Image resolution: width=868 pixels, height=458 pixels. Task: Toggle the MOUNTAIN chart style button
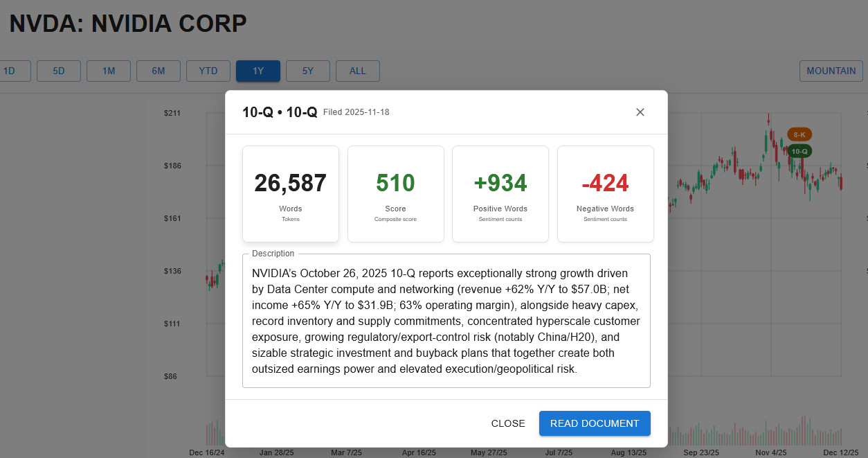[x=831, y=71]
